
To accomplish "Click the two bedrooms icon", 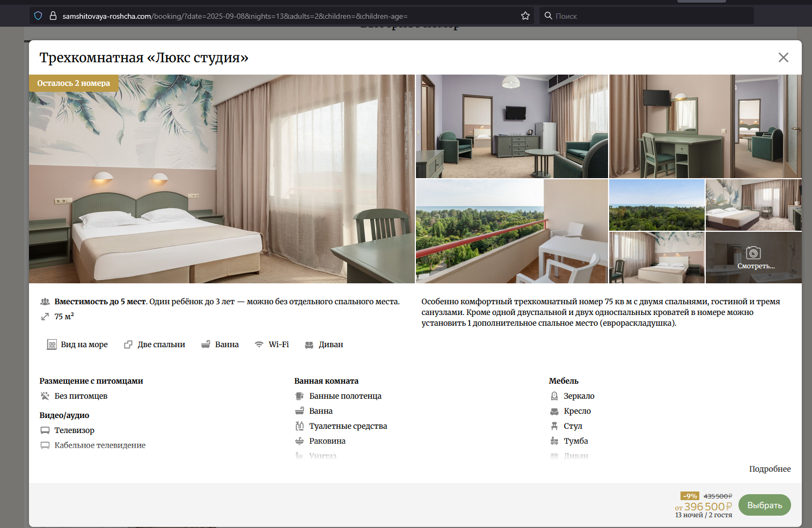I will click(x=128, y=344).
